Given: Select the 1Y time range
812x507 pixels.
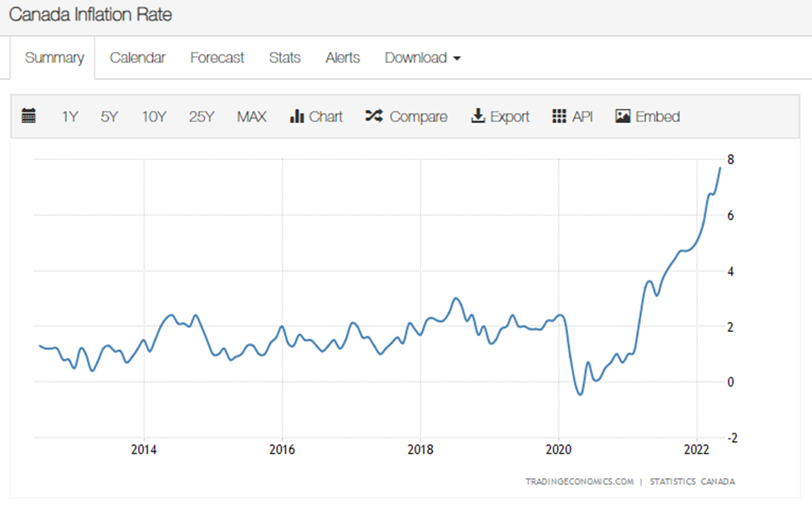Looking at the screenshot, I should point(70,116).
